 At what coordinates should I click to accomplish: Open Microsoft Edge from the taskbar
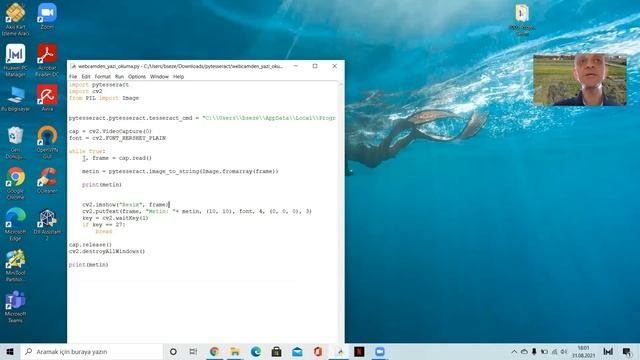click(x=256, y=351)
